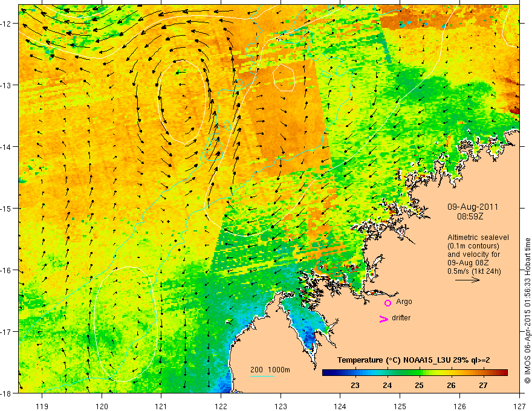532x411 pixels.
Task: Click the '26' color bar tick label
Action: pyautogui.click(x=451, y=386)
